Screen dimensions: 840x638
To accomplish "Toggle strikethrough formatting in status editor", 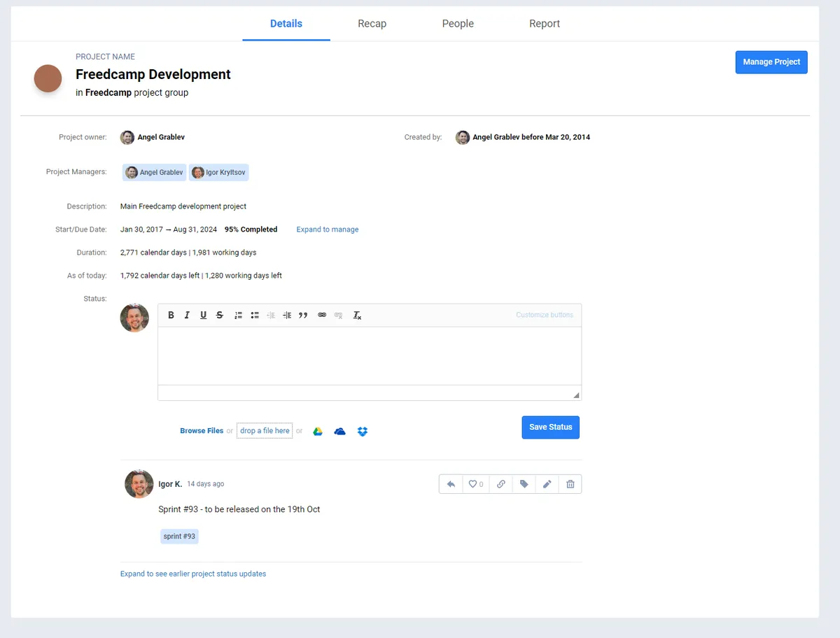I will tap(220, 316).
